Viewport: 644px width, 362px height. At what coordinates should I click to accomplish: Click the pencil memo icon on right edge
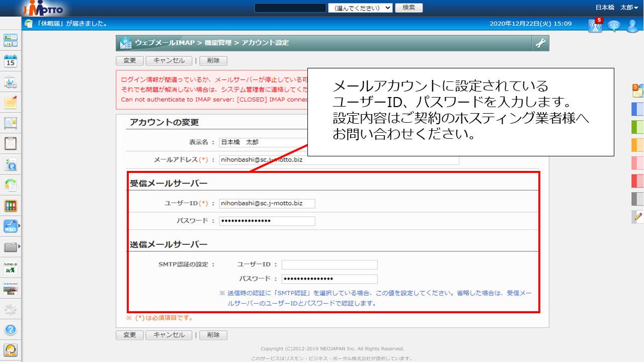pos(638,217)
